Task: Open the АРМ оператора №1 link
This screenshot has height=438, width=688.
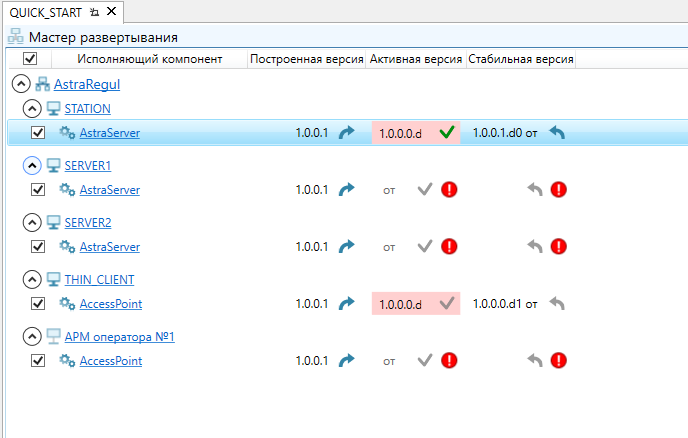Action: [119, 336]
